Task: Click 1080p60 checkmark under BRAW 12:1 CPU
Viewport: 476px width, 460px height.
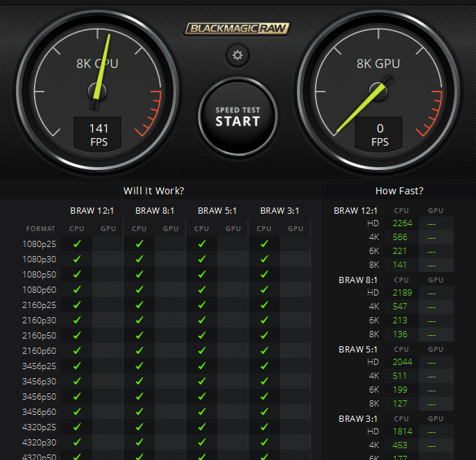Action: (77, 289)
